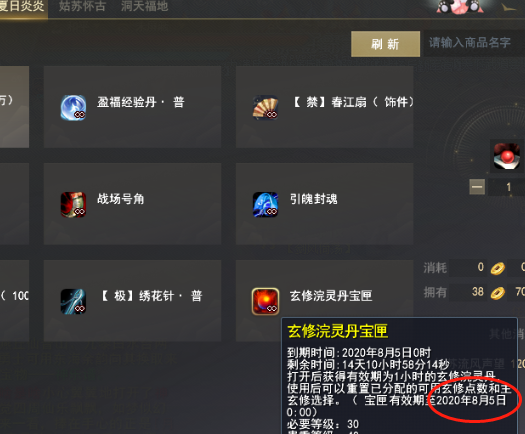Viewport: 525px width, 434px height.
Task: Open the 引魄封魂 item card
Action: 324,204
